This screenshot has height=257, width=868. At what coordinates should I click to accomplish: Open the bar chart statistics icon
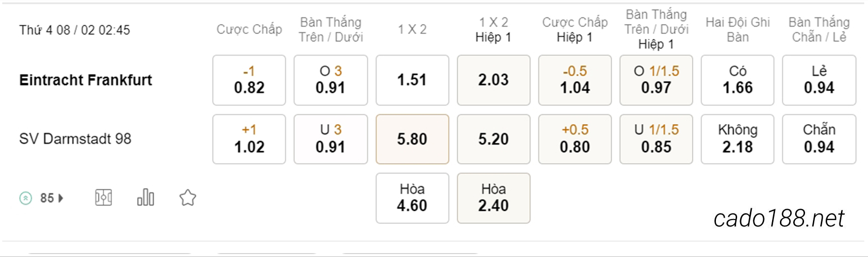[x=146, y=197]
